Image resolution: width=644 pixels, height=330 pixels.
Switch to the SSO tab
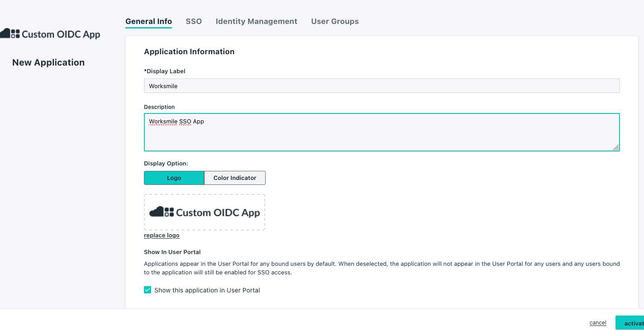(194, 21)
